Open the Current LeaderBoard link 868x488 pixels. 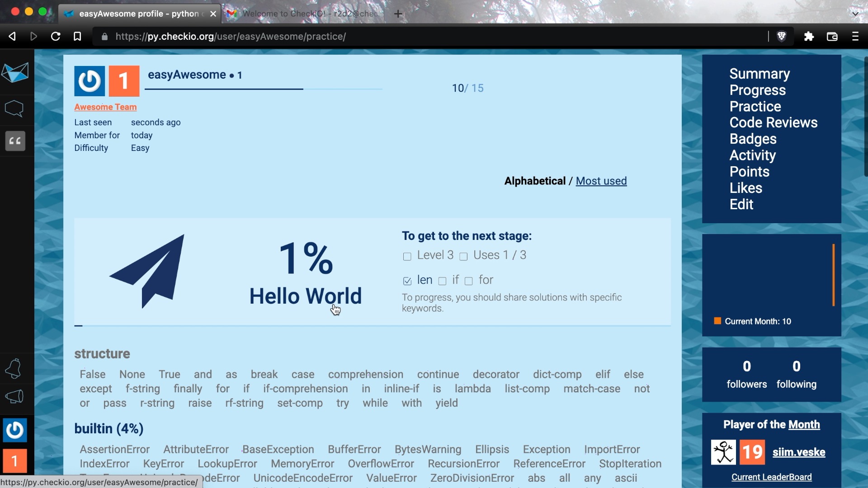(771, 477)
